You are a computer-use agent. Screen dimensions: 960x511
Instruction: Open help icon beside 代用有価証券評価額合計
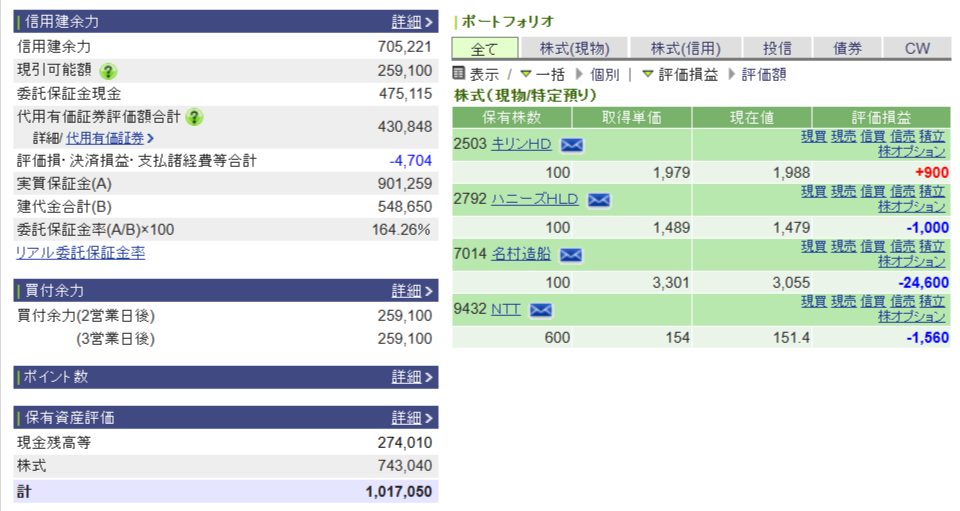pyautogui.click(x=194, y=117)
